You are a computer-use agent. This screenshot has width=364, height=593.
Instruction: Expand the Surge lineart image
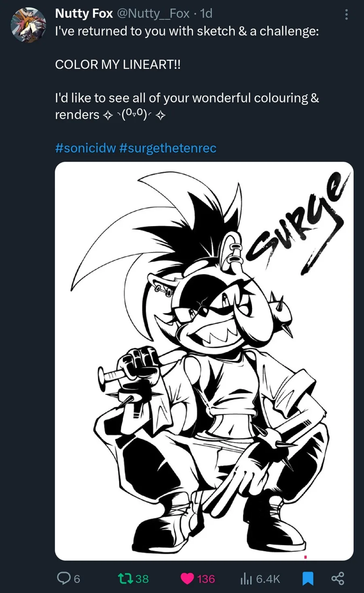(204, 361)
